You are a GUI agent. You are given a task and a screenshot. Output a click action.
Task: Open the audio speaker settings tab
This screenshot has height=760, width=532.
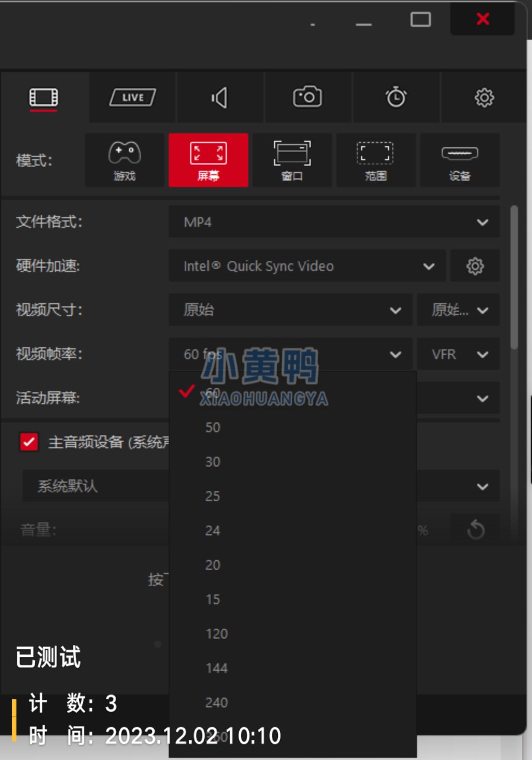coord(220,98)
